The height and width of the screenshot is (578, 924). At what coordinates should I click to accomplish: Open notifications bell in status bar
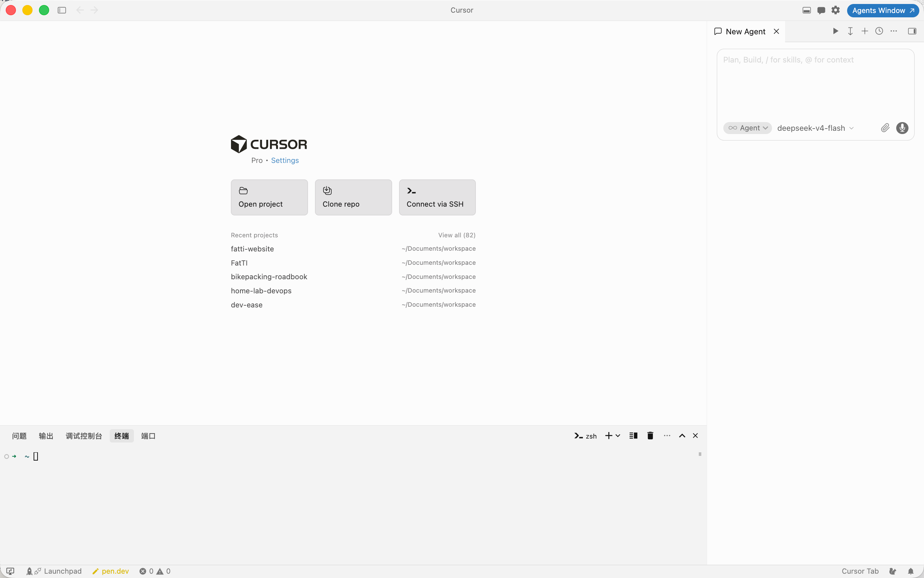pyautogui.click(x=911, y=571)
